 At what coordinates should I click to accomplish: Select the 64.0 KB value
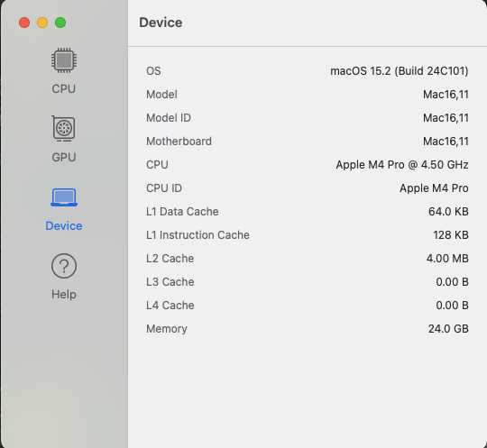coord(448,212)
